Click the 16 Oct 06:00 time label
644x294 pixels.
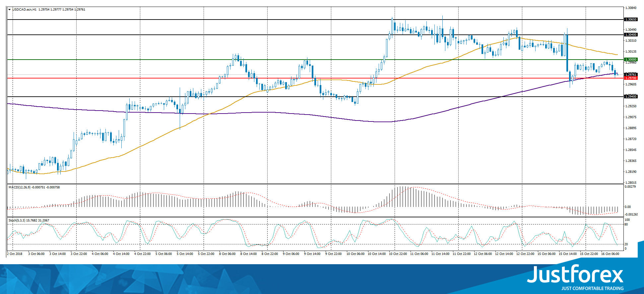tap(610, 254)
